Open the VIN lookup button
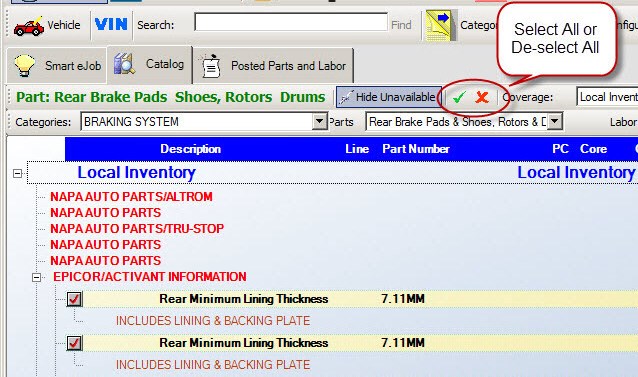 [x=111, y=24]
